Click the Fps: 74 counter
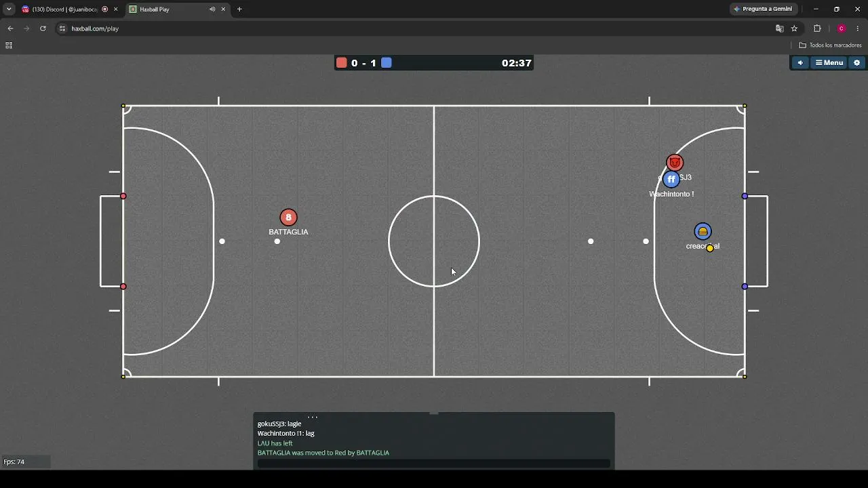The width and height of the screenshot is (868, 488). point(14,462)
